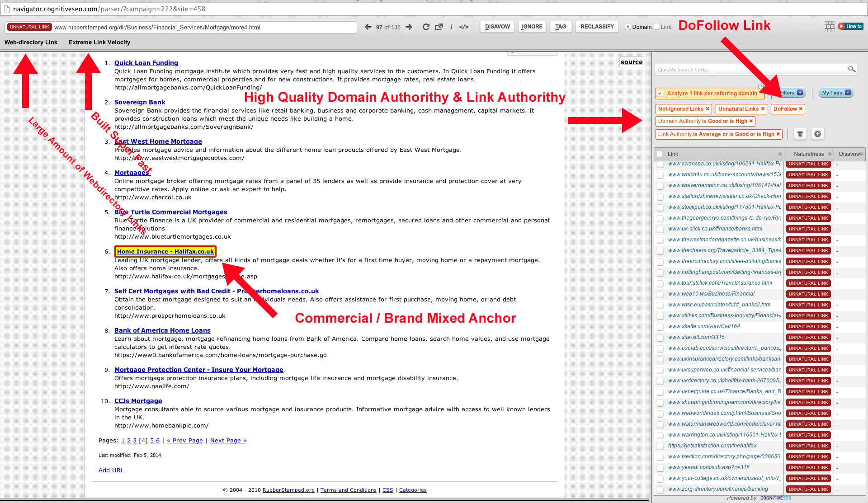Viewport: 868px width, 503px height.
Task: Toggle Analyze 1 link per referring domain
Action: (x=660, y=94)
